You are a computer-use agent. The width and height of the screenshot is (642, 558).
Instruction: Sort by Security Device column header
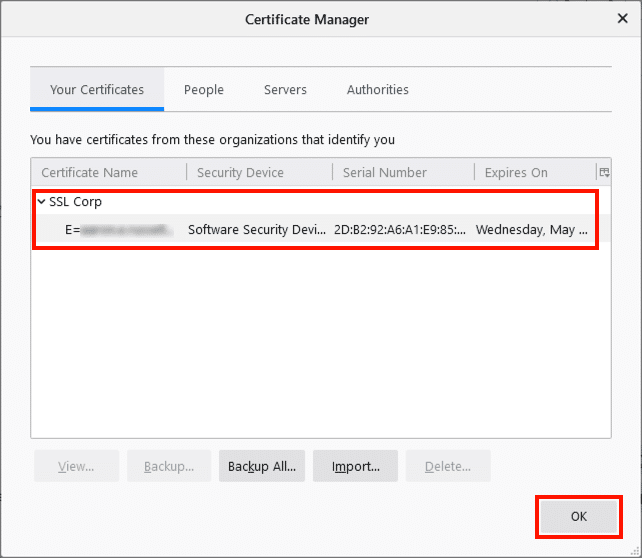258,173
